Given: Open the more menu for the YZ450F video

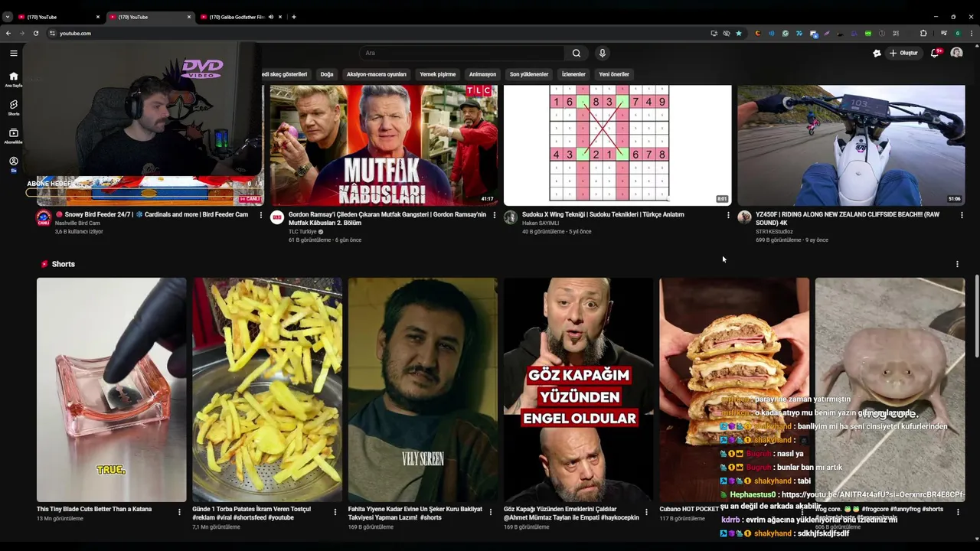Looking at the screenshot, I should point(962,215).
